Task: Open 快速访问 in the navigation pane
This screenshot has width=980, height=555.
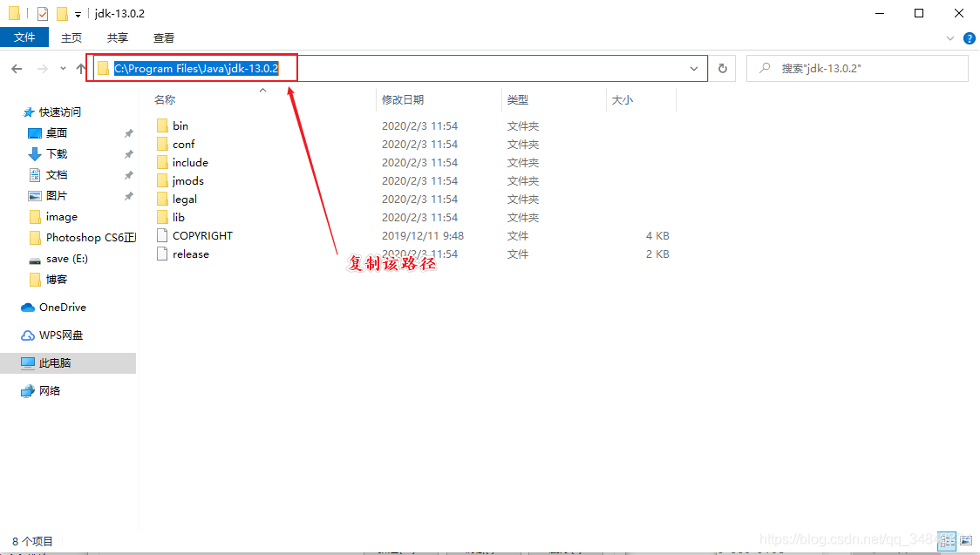Action: pos(60,112)
